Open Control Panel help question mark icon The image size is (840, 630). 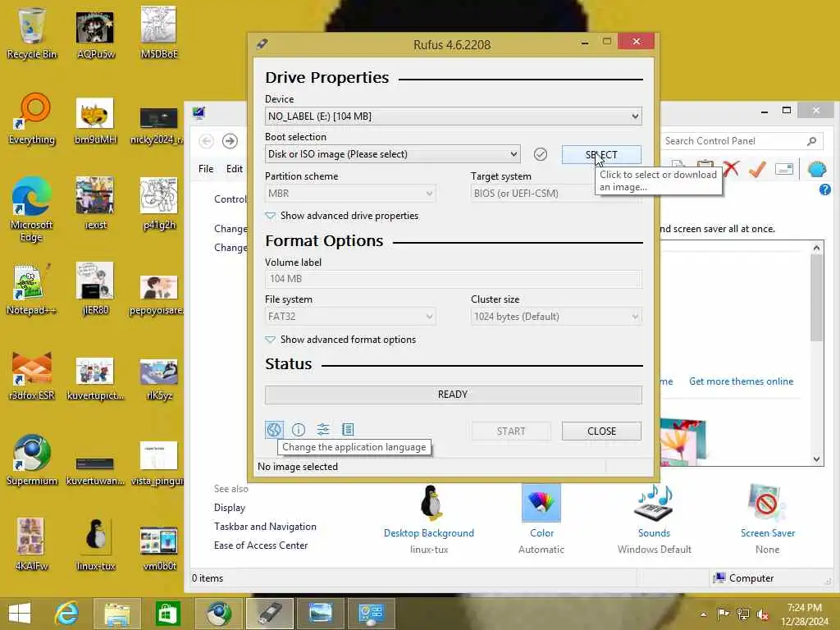824,189
